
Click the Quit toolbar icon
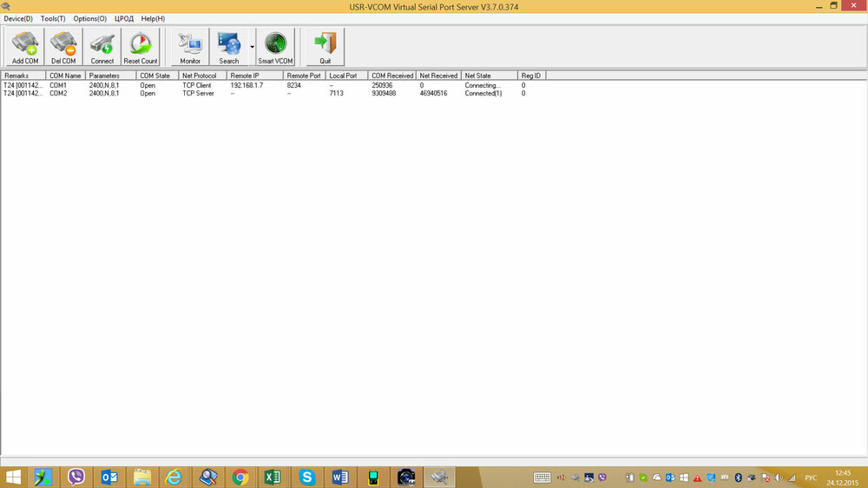(325, 47)
